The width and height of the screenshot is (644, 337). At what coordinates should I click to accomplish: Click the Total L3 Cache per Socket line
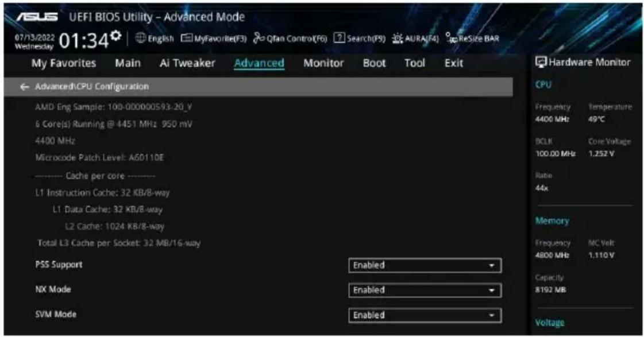pyautogui.click(x=119, y=243)
